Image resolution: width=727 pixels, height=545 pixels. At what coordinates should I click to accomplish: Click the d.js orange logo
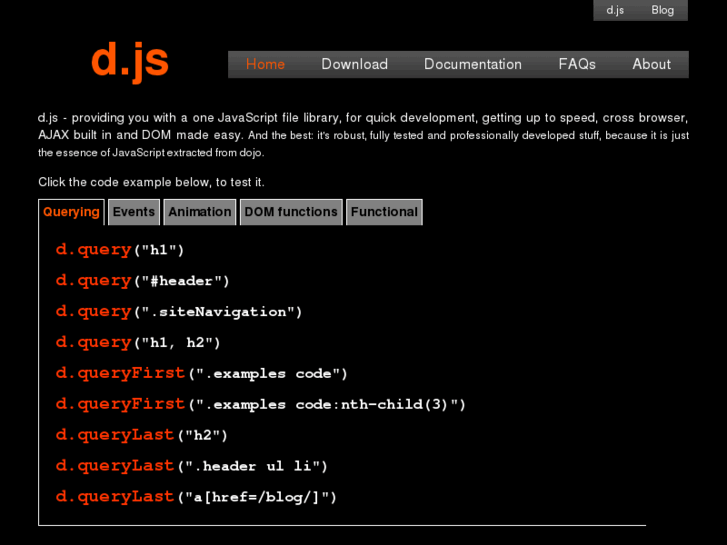coord(130,62)
